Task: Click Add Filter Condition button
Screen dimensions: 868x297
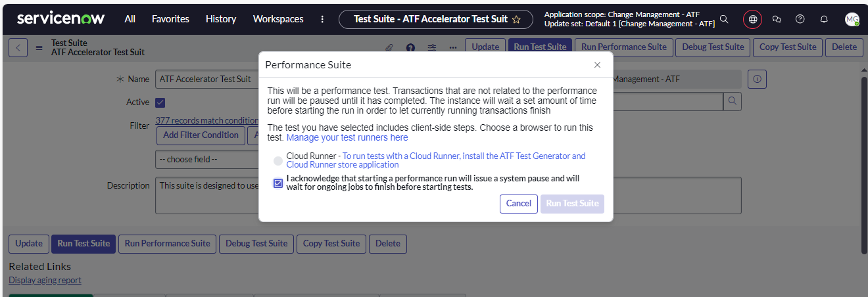Action: click(201, 135)
